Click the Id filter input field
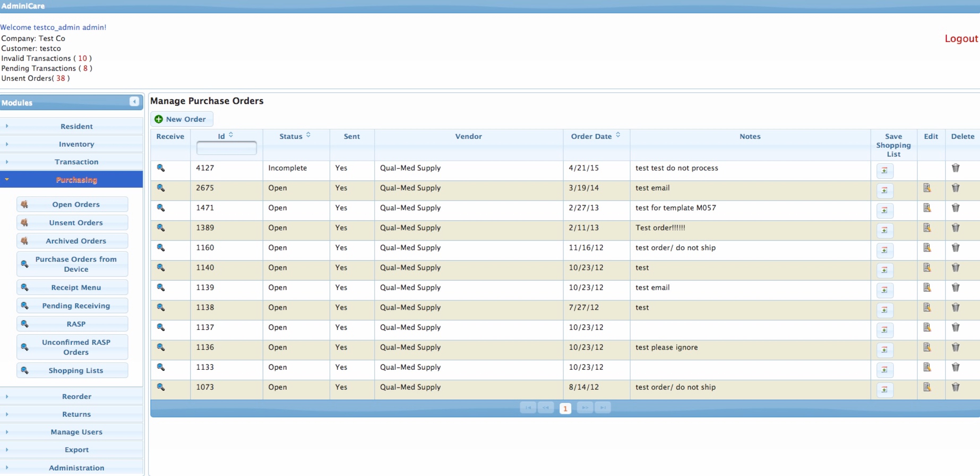This screenshot has height=476, width=980. (226, 148)
